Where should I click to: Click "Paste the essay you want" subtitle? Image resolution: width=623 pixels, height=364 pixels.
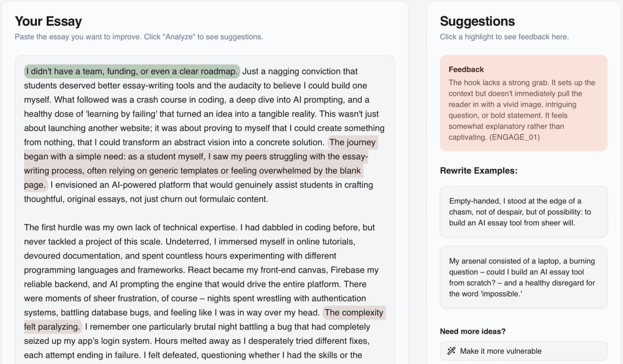pos(139,37)
